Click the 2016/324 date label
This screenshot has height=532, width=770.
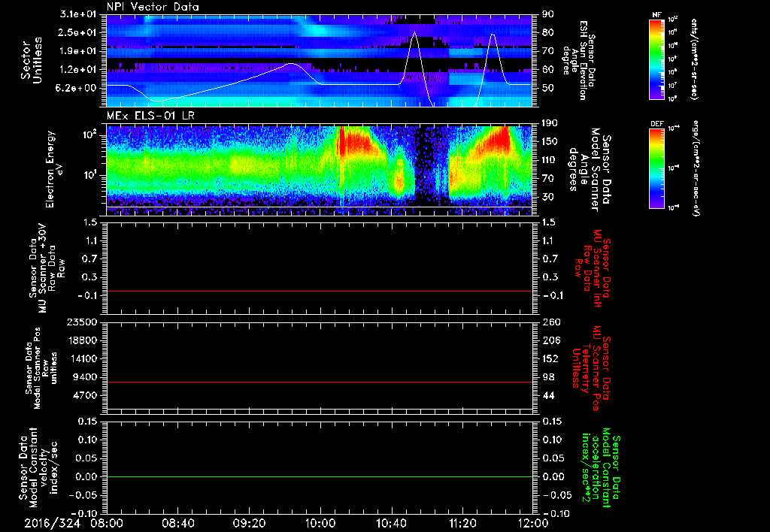pyautogui.click(x=54, y=522)
